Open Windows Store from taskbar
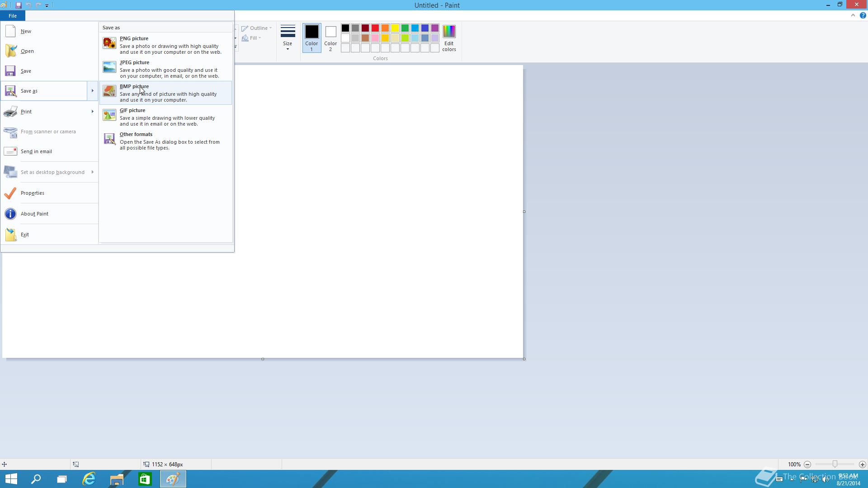Image resolution: width=868 pixels, height=488 pixels. [x=145, y=479]
